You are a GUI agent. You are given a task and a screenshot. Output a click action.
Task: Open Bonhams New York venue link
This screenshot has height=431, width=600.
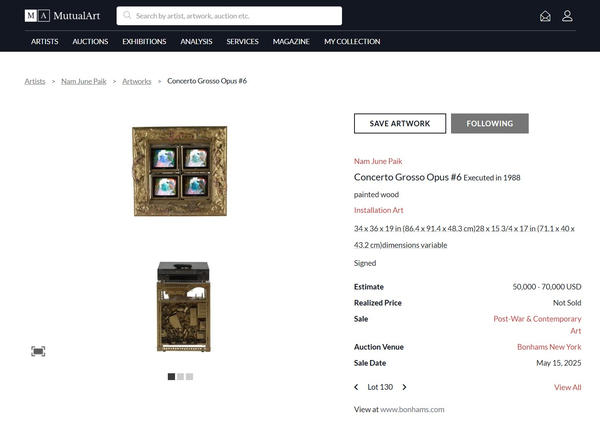pos(549,347)
